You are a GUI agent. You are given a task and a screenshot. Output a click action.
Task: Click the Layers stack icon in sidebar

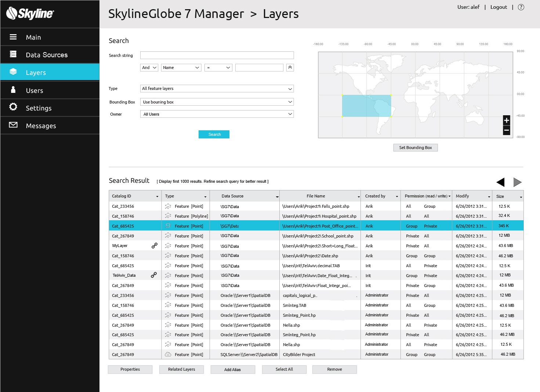click(13, 72)
